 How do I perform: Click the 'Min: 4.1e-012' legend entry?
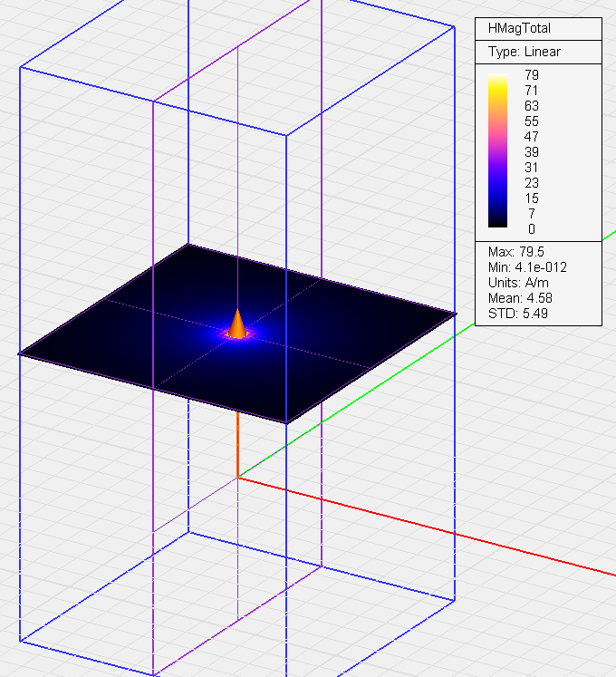(527, 267)
